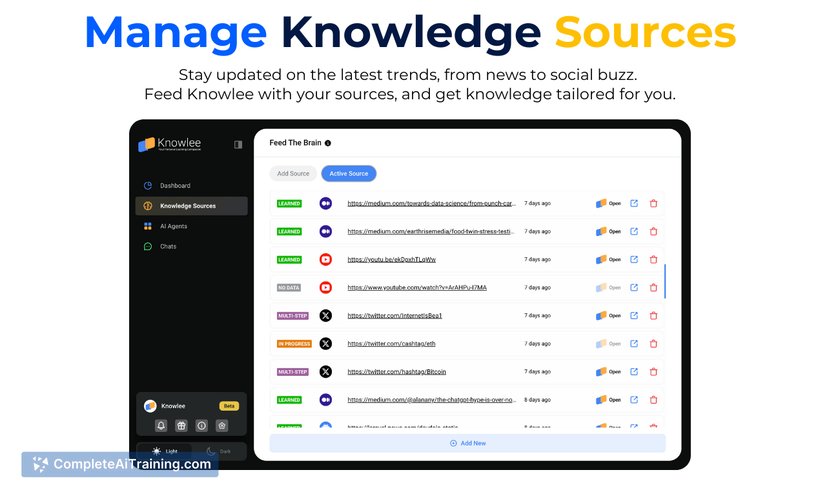The width and height of the screenshot is (820, 490).
Task: Click the home-badge icon in Knowlee card
Action: click(x=222, y=426)
